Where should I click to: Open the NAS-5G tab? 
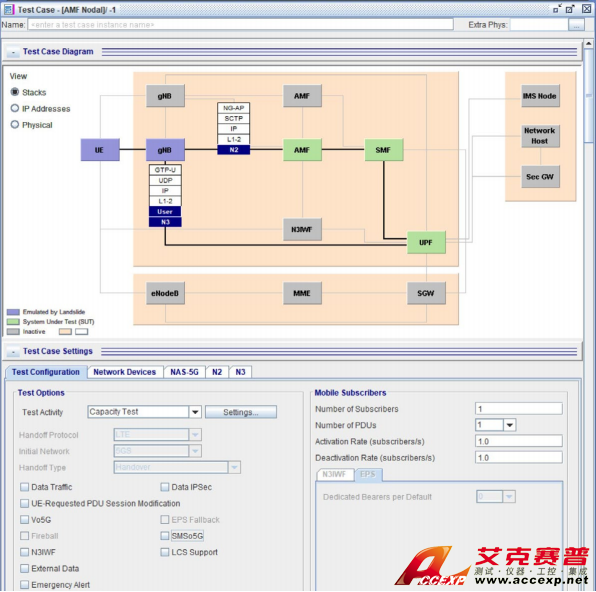(x=184, y=372)
